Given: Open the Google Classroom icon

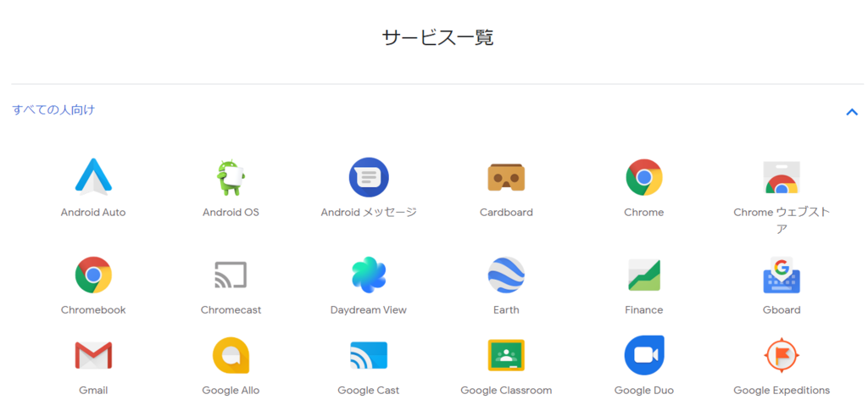Looking at the screenshot, I should coord(506,355).
